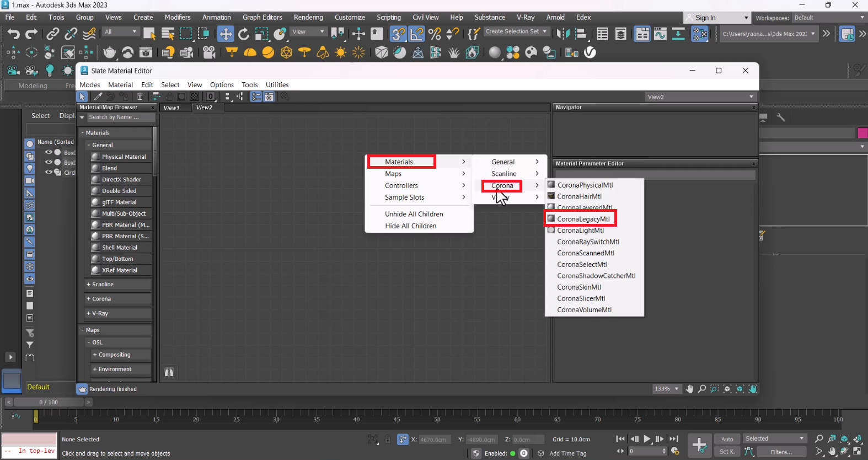Click the eyedropper pick-material icon in Slate toolbar
The height and width of the screenshot is (460, 868).
[x=98, y=97]
